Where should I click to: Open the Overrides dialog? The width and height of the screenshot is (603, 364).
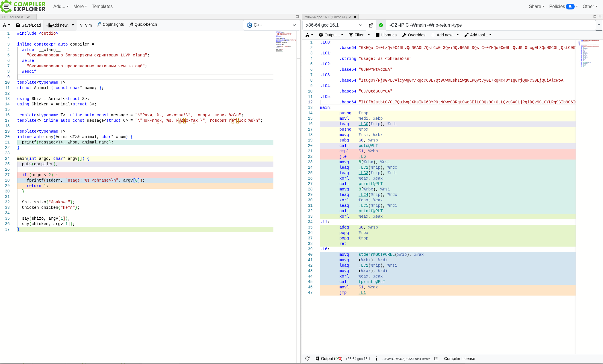click(414, 35)
